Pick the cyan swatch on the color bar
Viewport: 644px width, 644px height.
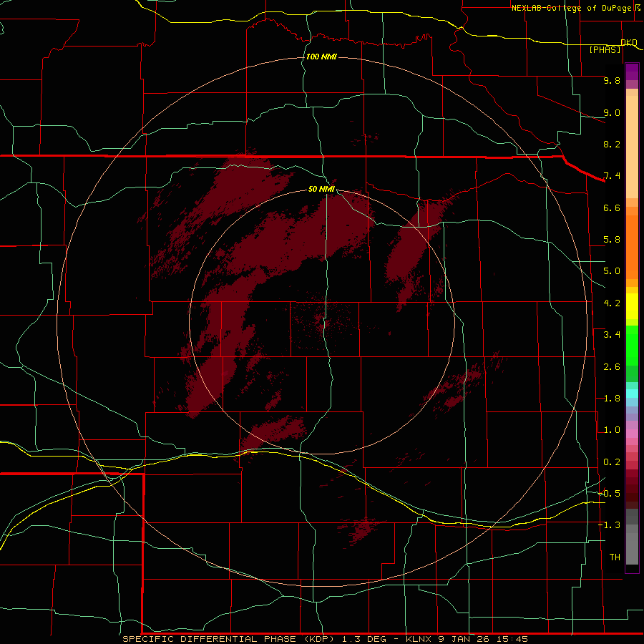(x=632, y=394)
